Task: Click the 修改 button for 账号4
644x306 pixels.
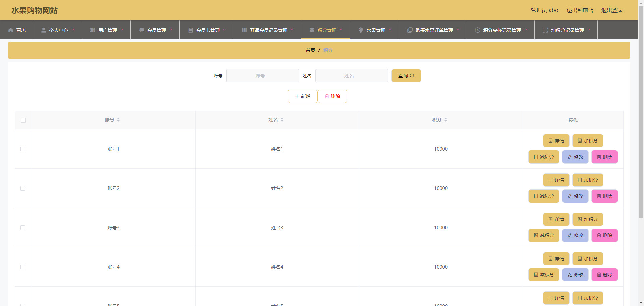Action: pos(575,275)
